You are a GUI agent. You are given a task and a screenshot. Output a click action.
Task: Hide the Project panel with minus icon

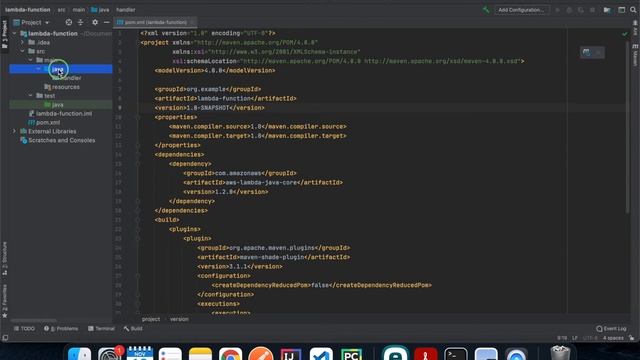coord(107,22)
